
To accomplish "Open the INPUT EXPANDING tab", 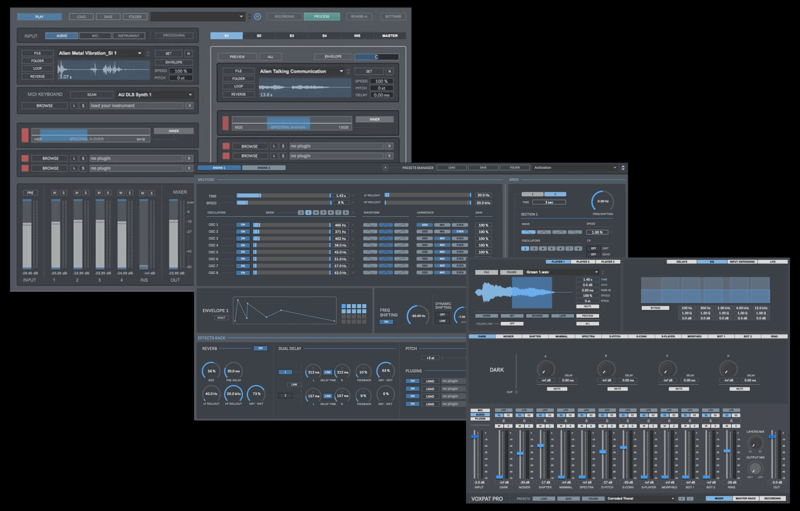I will [742, 262].
